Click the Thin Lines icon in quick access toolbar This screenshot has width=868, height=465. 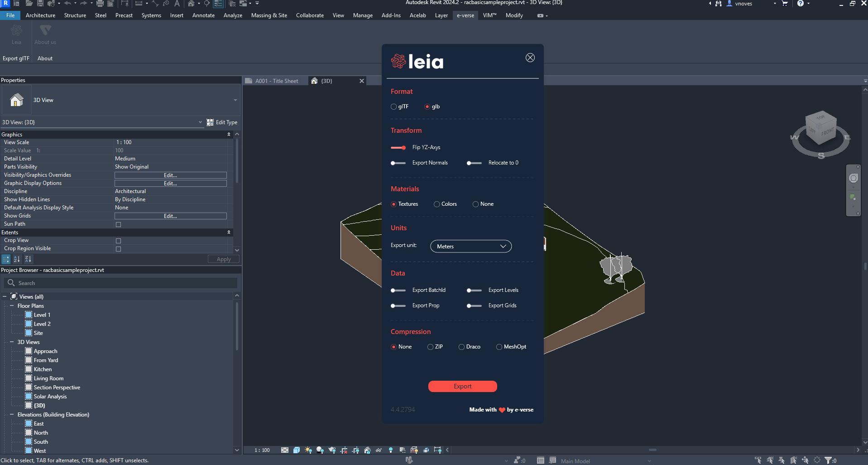click(x=218, y=4)
